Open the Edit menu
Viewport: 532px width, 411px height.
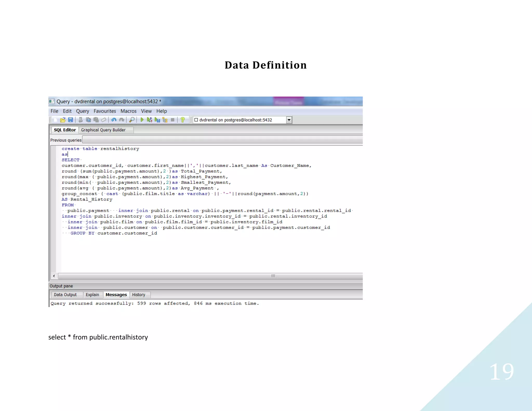67,111
